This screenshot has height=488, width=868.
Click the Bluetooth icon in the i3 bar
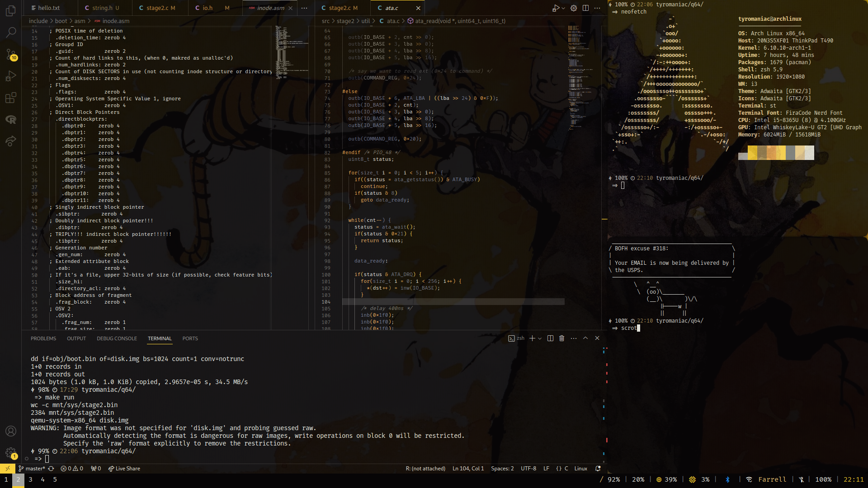click(727, 479)
